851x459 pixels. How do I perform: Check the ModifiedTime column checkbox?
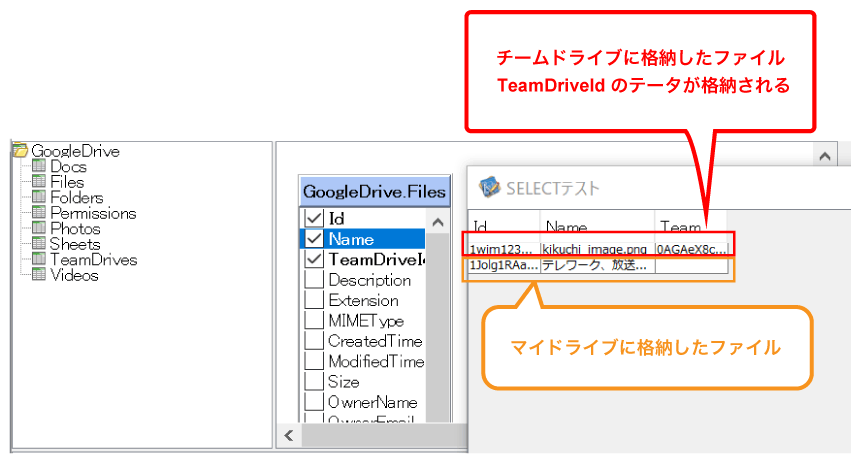click(x=314, y=361)
